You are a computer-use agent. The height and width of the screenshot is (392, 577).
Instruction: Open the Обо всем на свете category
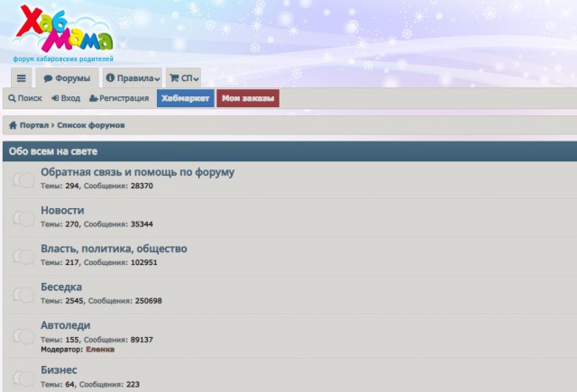pyautogui.click(x=53, y=151)
